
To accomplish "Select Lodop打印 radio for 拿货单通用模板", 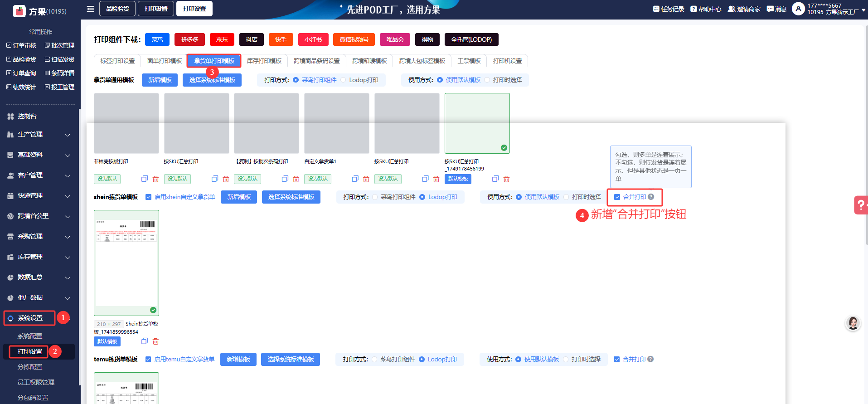I will (x=344, y=80).
